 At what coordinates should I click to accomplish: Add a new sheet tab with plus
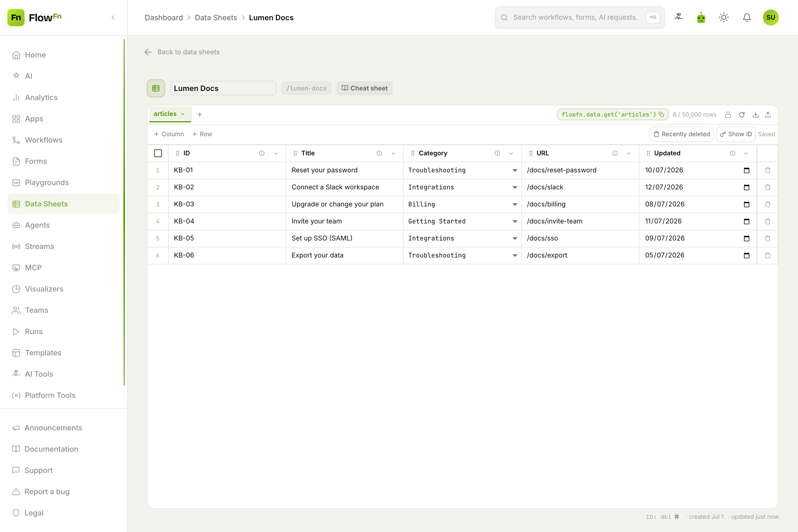click(200, 115)
